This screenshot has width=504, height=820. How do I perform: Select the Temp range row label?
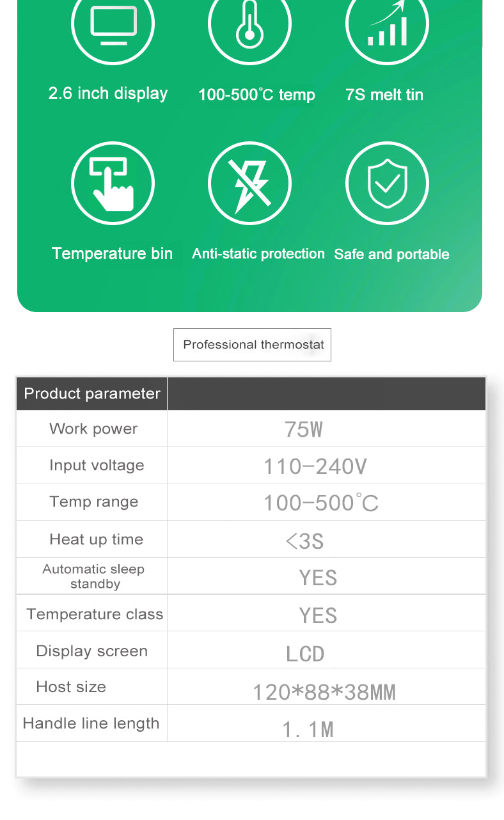click(94, 502)
